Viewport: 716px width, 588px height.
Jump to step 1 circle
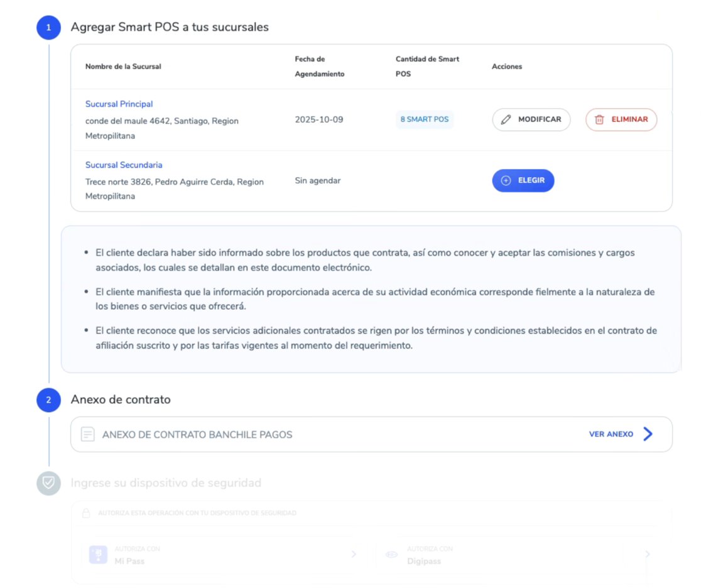[x=48, y=28]
